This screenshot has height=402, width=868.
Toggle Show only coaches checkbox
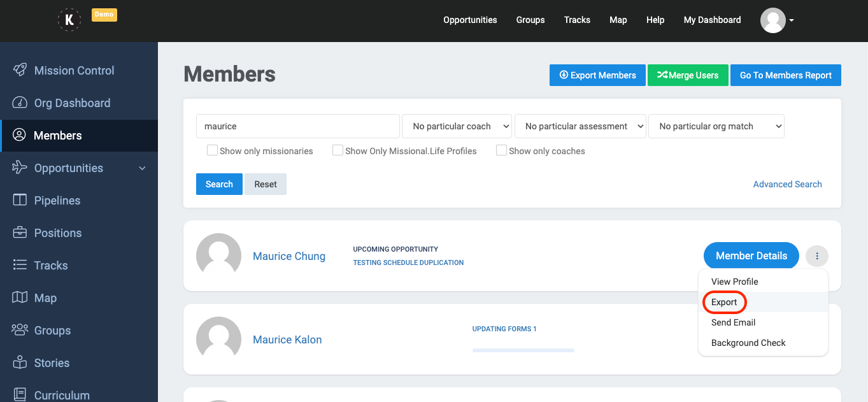501,150
